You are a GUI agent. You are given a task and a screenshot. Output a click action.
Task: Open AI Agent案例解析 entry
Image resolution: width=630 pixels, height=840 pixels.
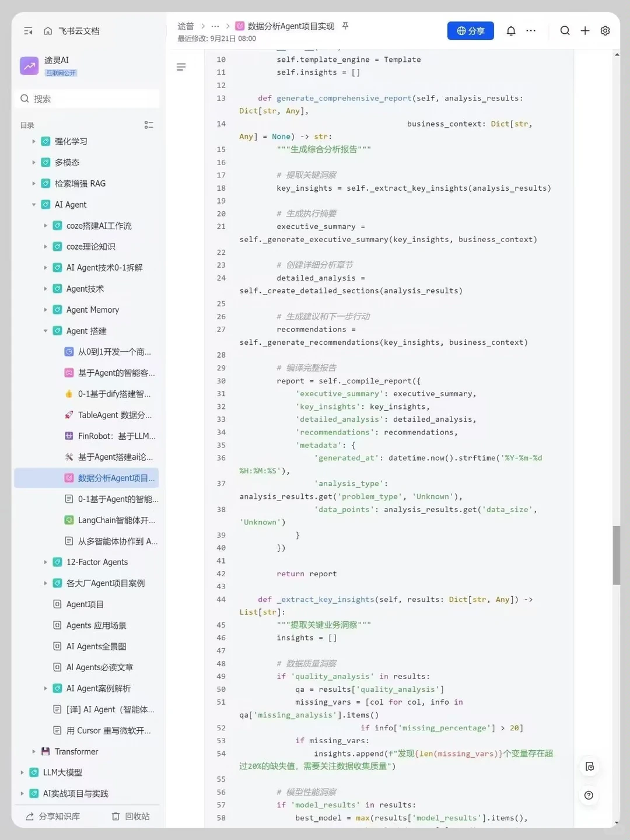99,688
